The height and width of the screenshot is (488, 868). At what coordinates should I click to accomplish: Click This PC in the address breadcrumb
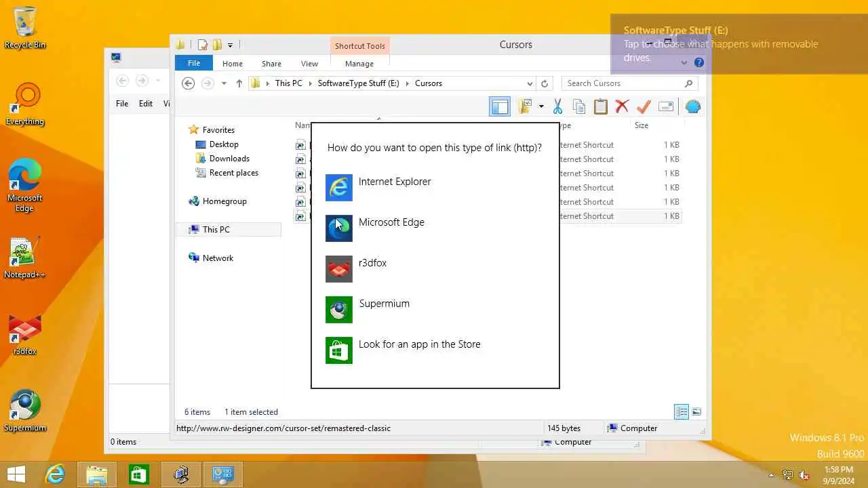pos(288,83)
